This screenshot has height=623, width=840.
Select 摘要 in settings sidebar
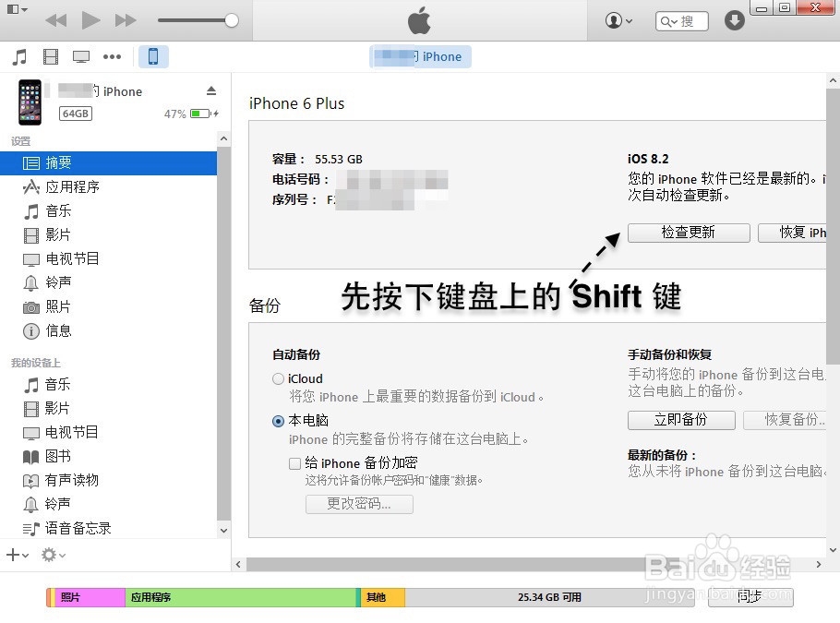click(109, 162)
